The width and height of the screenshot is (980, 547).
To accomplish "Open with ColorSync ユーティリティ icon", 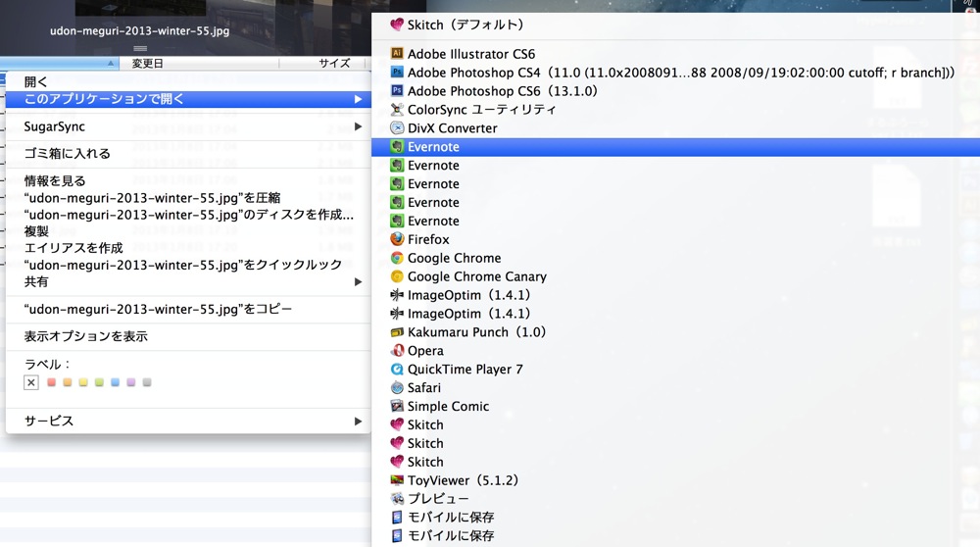I will 397,110.
